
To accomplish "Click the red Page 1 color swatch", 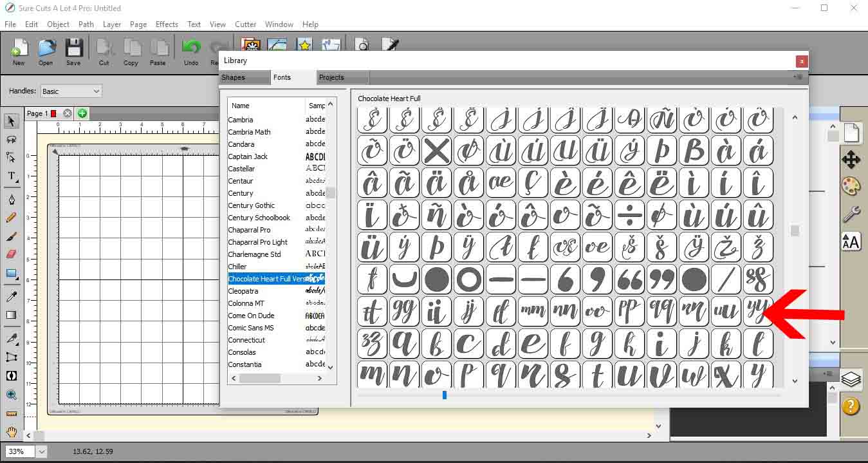I will [54, 113].
